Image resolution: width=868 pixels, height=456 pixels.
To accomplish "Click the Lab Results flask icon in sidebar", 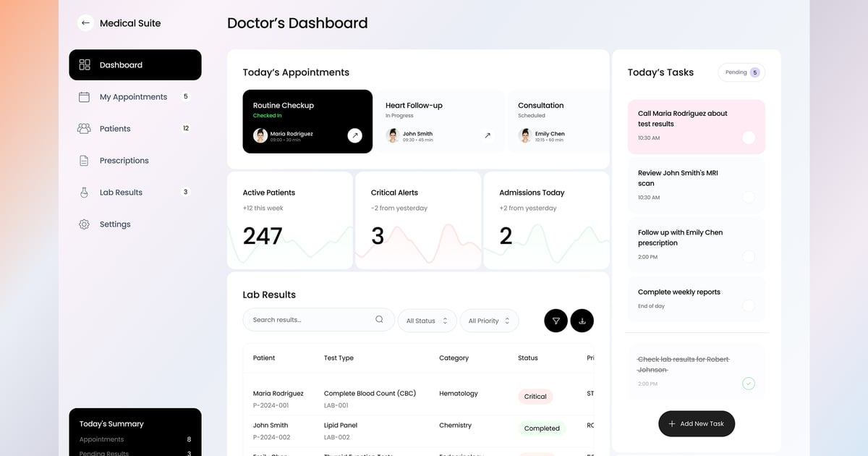I will click(x=84, y=193).
